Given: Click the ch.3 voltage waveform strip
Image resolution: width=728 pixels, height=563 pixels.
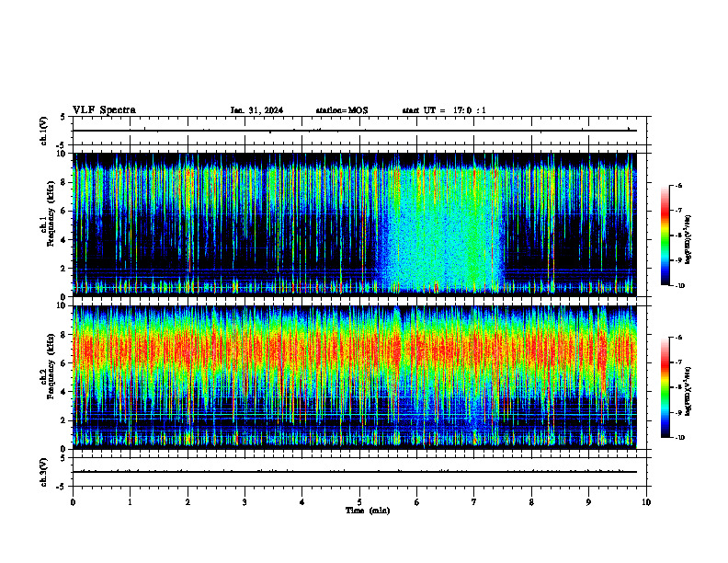Looking at the screenshot, I should [x=359, y=472].
